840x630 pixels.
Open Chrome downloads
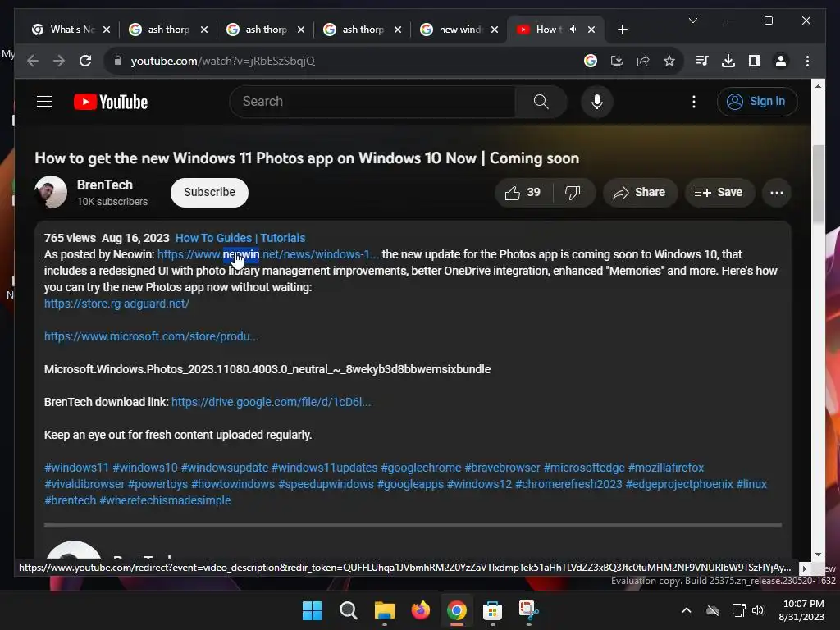[x=728, y=61]
